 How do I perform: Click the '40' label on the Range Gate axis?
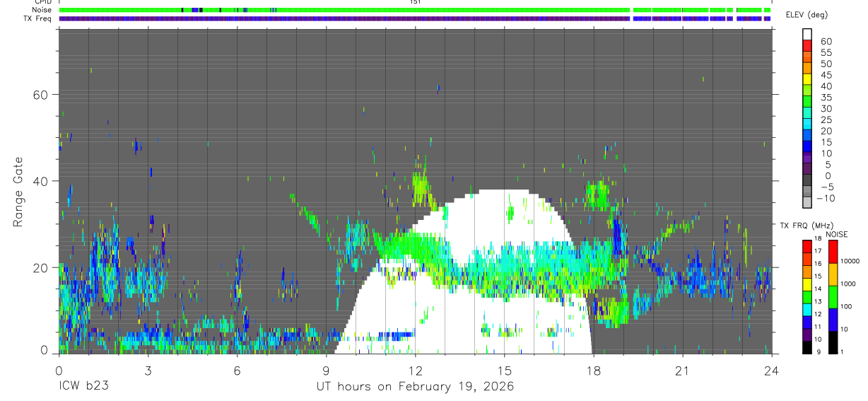pyautogui.click(x=40, y=181)
